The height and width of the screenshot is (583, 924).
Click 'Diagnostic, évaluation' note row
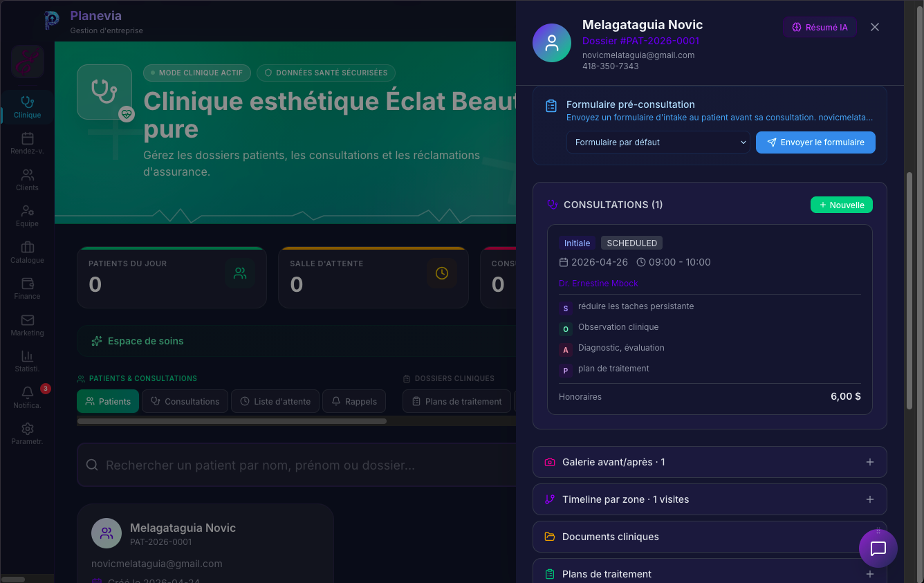click(621, 348)
